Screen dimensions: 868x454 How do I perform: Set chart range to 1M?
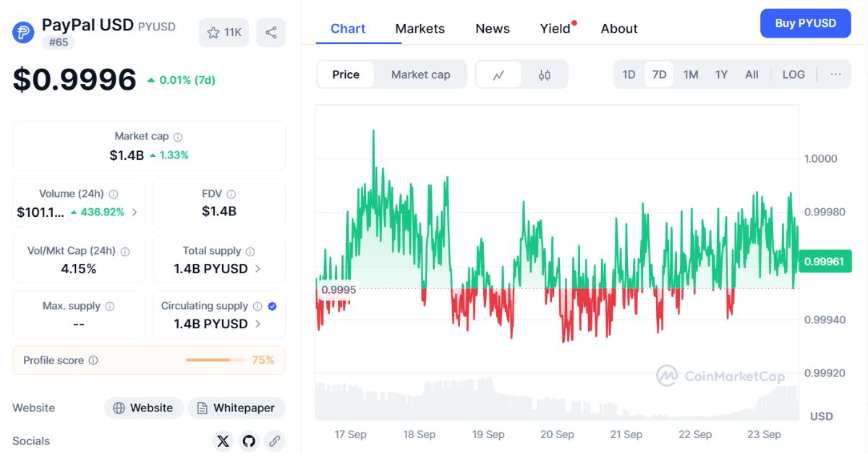click(691, 74)
